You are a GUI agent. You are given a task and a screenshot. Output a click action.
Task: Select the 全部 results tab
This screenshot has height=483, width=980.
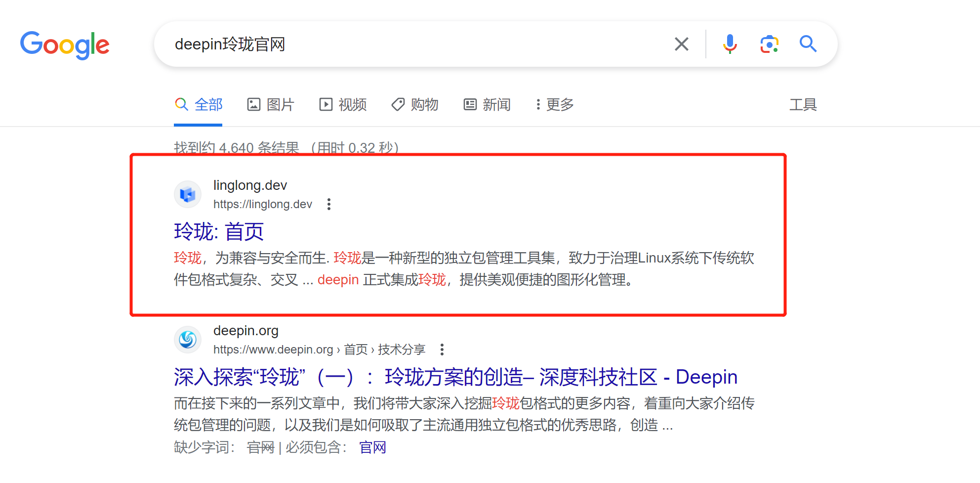coord(199,104)
